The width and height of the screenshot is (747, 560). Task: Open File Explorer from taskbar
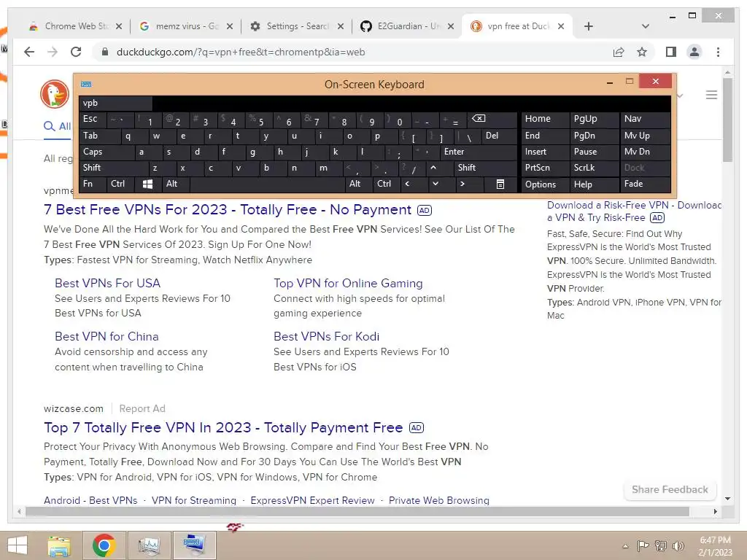click(x=59, y=545)
